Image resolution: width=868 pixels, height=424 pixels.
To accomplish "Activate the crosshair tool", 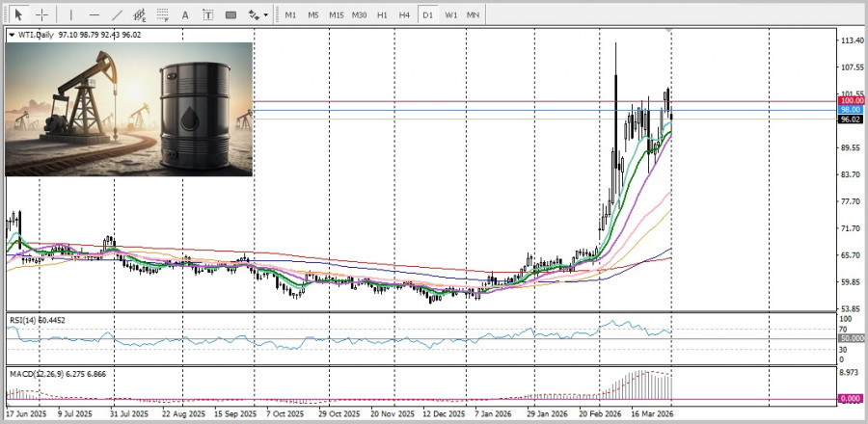I will pos(42,15).
